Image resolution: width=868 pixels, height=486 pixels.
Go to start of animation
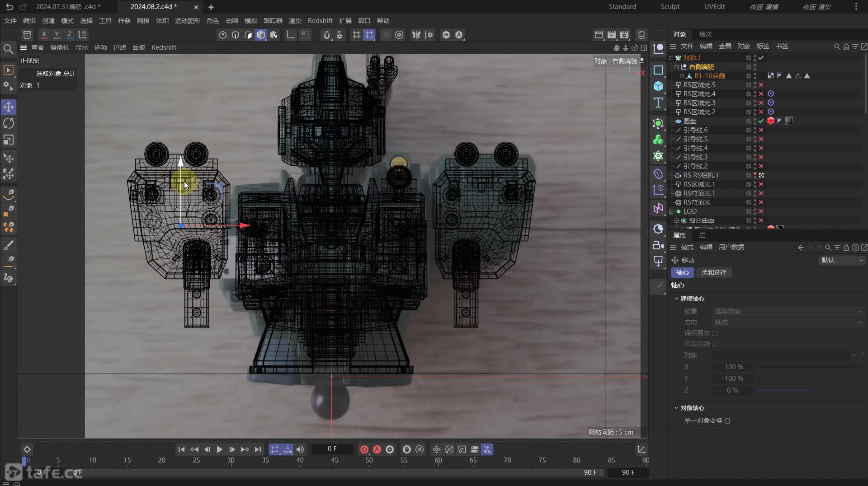tap(181, 449)
